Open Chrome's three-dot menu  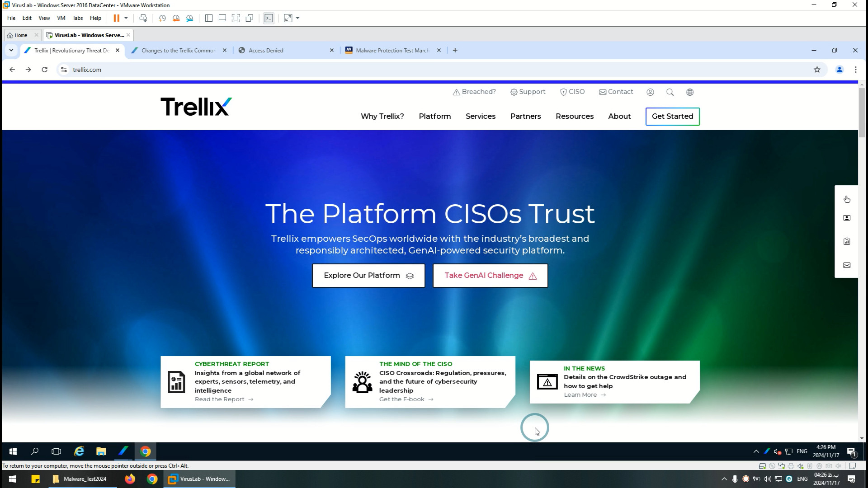[x=856, y=70]
